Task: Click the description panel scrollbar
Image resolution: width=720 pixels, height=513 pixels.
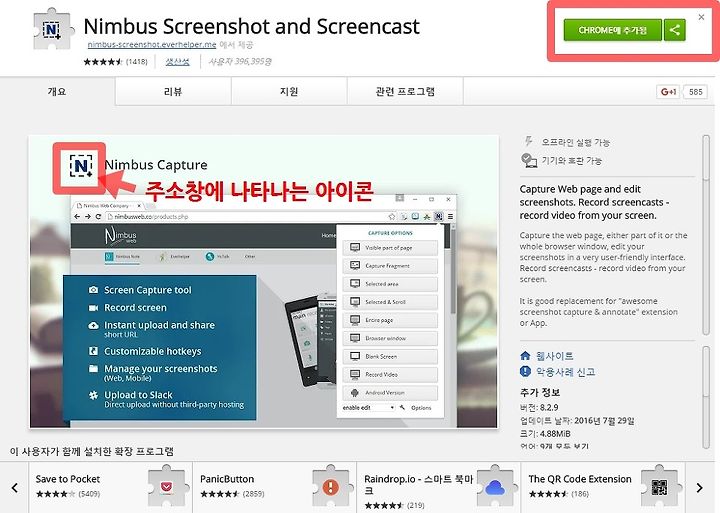Action: coord(706,235)
